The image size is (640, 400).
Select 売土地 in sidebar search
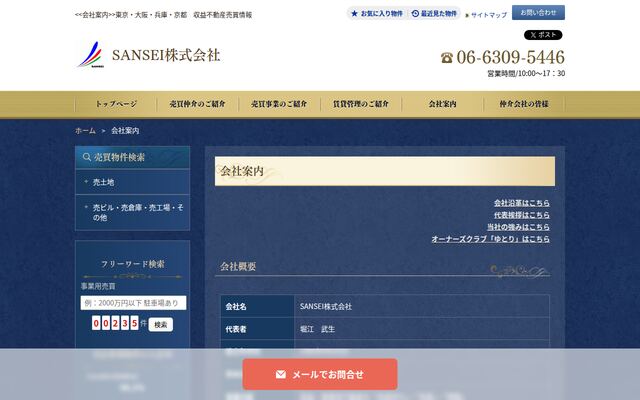click(x=133, y=182)
